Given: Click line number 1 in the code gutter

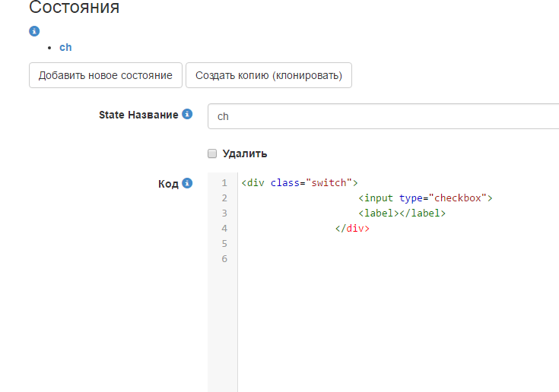Looking at the screenshot, I should click(x=224, y=183).
